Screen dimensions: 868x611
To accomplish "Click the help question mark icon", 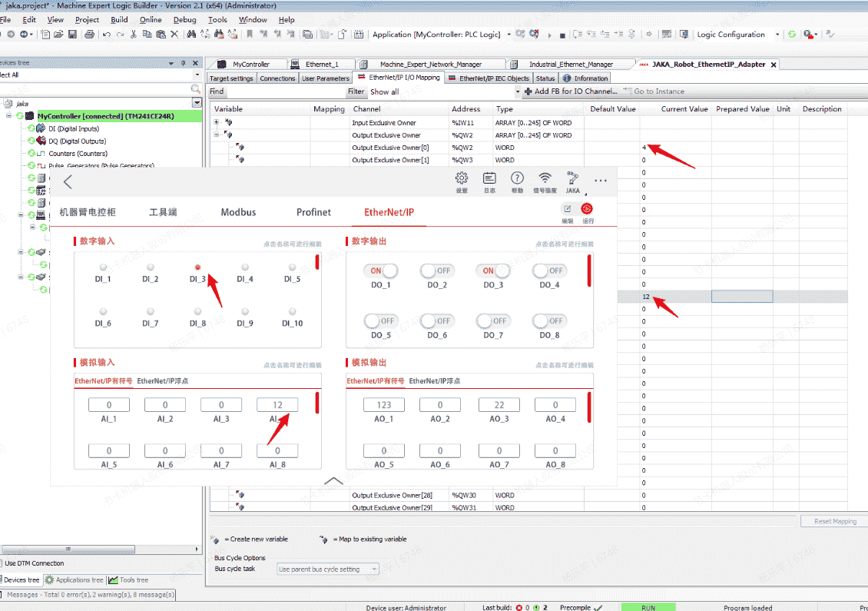I will click(517, 179).
